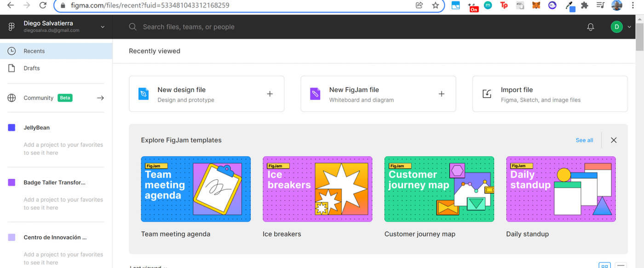Open Chrome media controls icon
The width and height of the screenshot is (644, 268).
[x=600, y=6]
